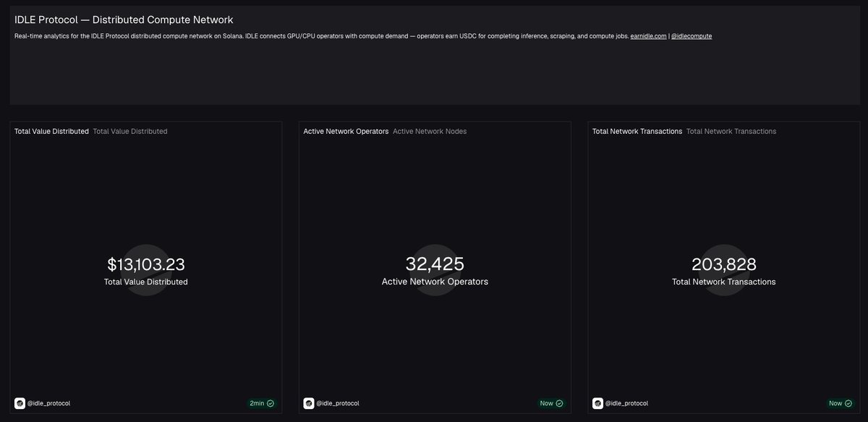Screen dimensions: 868x422
Task: Click the gray Total Value Distributed subtitle
Action: coord(130,132)
